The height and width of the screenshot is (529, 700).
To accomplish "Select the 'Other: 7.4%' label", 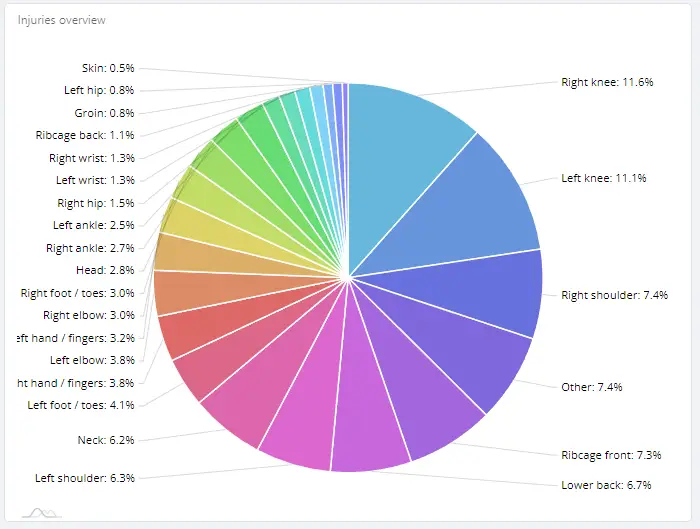I will click(x=593, y=386).
